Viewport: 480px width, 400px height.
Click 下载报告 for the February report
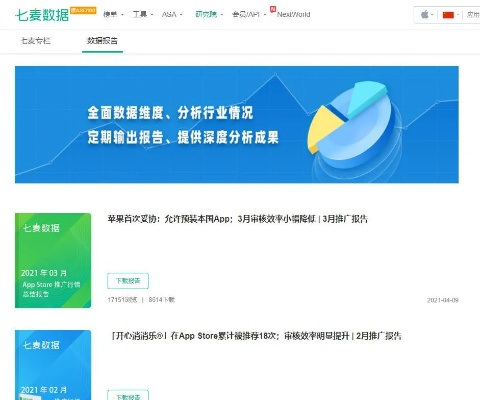coord(128,395)
